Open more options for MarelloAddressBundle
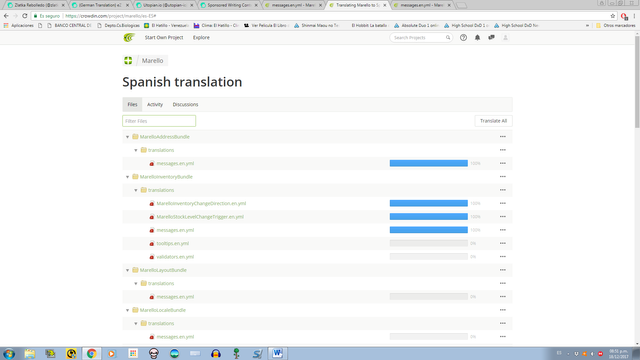 pos(503,137)
